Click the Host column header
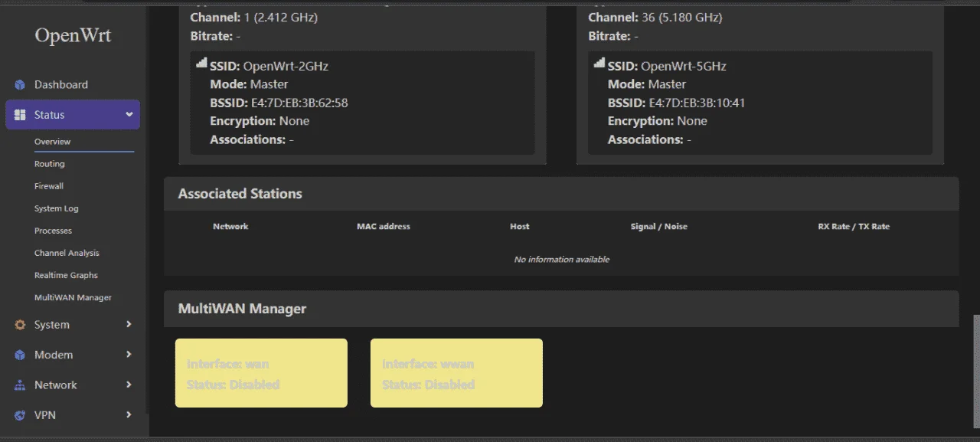980x442 pixels. click(x=520, y=227)
